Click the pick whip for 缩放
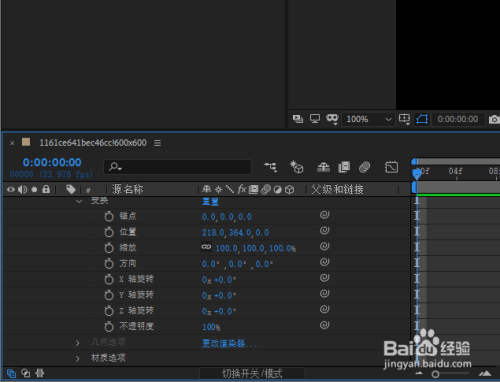This screenshot has width=500, height=382. pyautogui.click(x=325, y=246)
